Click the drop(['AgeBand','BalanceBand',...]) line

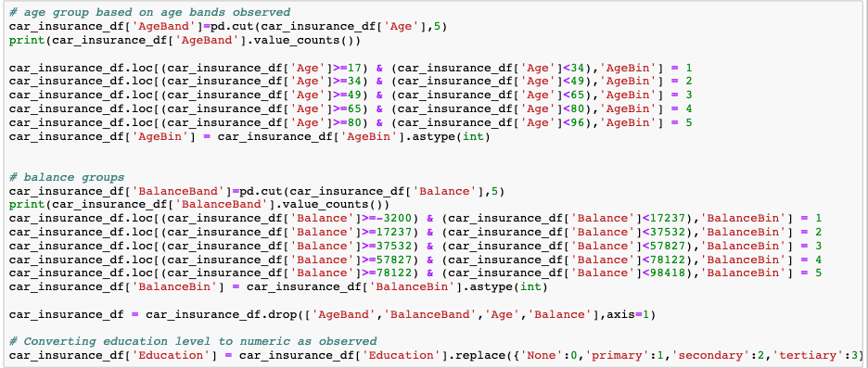(x=332, y=314)
